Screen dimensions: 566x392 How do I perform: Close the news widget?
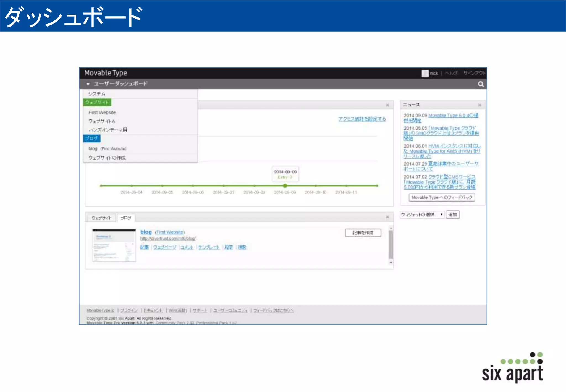[479, 105]
